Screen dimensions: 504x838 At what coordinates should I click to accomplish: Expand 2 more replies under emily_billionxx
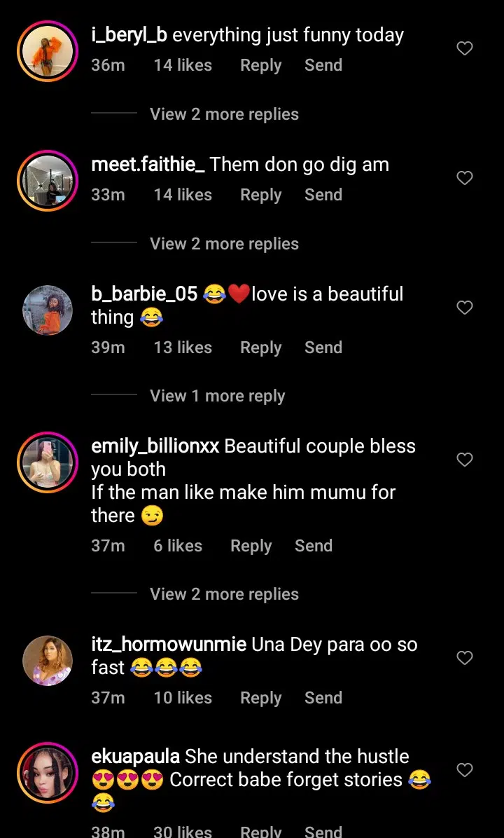tap(224, 594)
